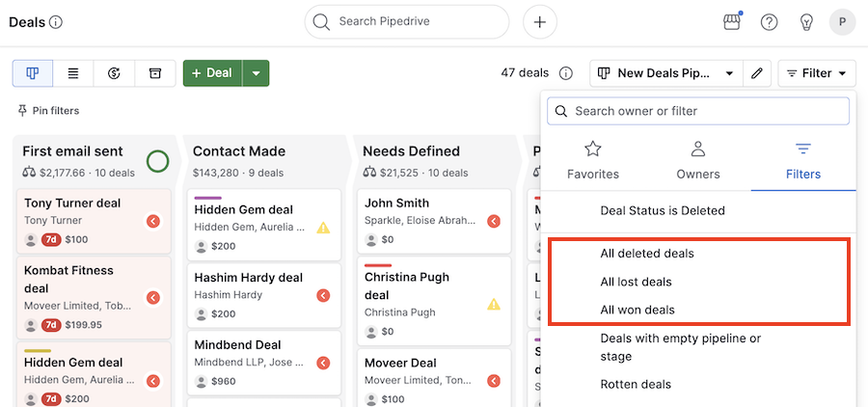The height and width of the screenshot is (407, 868).
Task: Switch to pipeline kanban view
Action: coord(33,73)
